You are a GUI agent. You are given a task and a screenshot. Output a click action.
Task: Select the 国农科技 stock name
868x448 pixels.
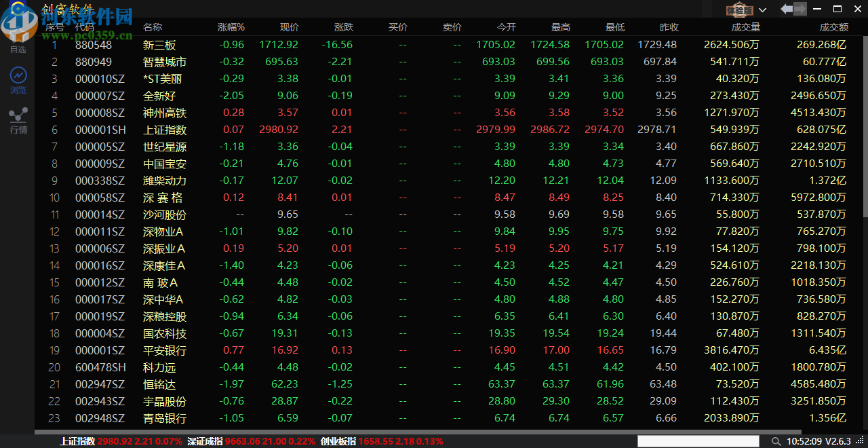[x=165, y=333]
